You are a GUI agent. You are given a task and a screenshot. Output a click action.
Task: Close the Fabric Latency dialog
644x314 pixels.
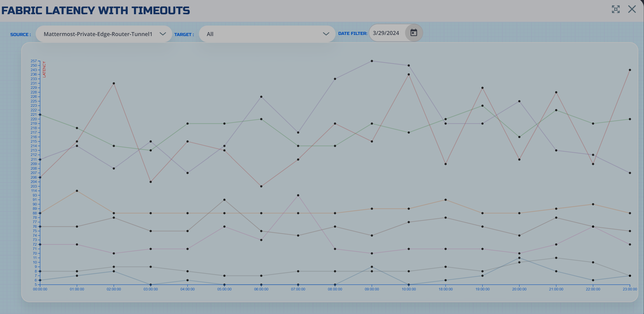(632, 9)
